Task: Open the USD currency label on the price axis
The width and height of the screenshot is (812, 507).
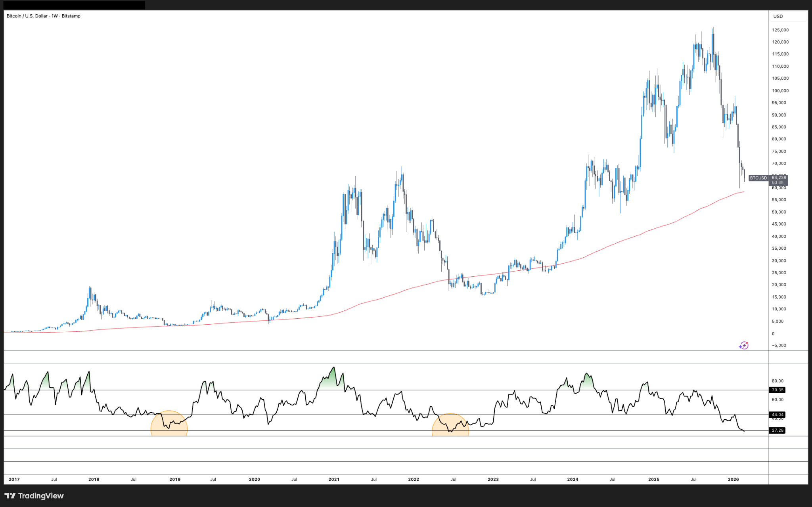Action: point(778,16)
